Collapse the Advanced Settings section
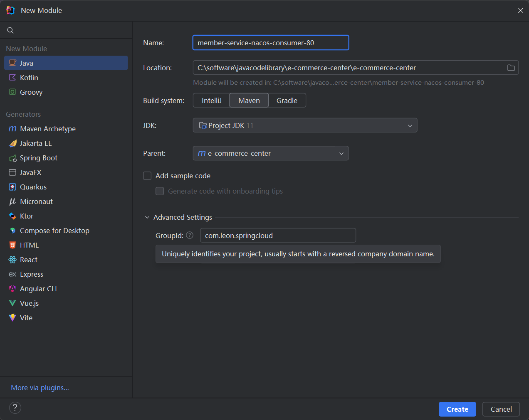 pyautogui.click(x=147, y=217)
